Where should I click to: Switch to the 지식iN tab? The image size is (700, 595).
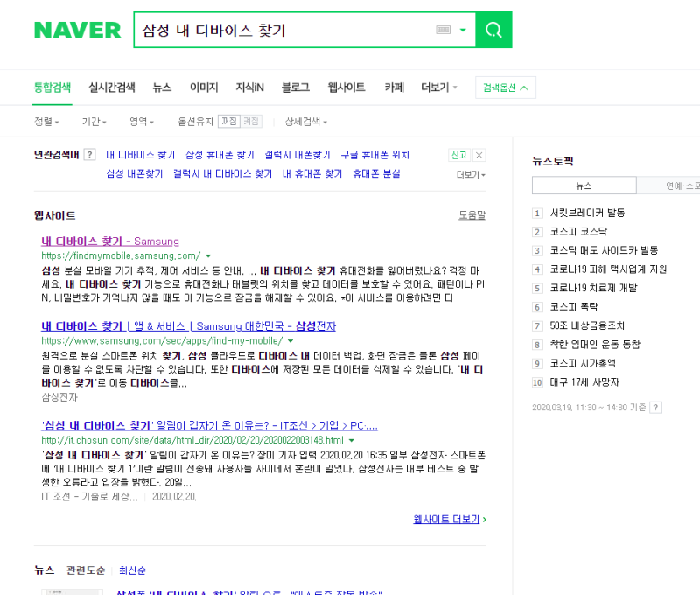249,87
